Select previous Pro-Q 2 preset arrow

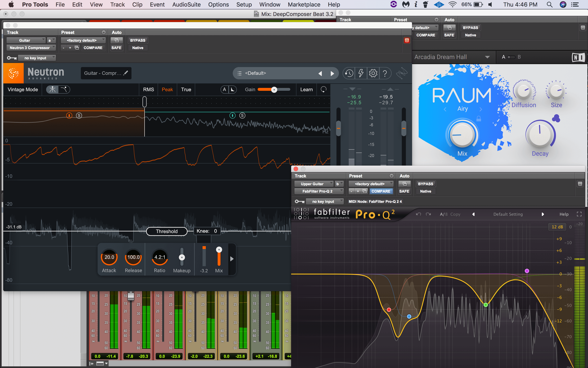(x=473, y=214)
